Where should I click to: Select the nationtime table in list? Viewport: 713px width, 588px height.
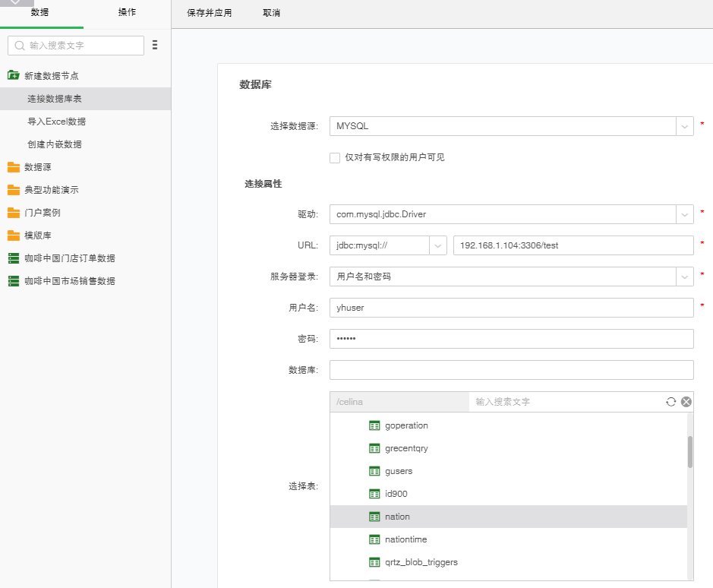pyautogui.click(x=405, y=539)
